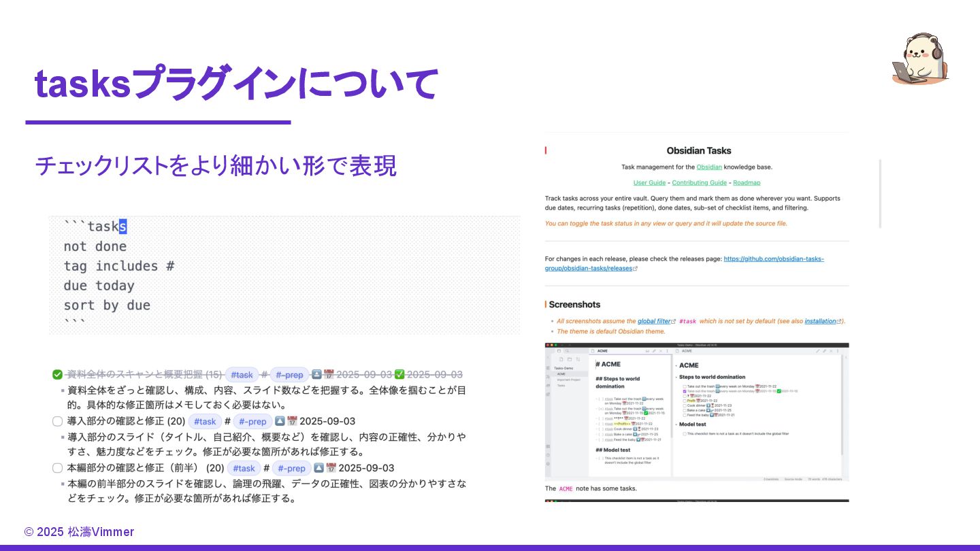Viewport: 980px width, 551px height.
Task: Check off the 導入部分の確認と修正 (20) task
Action: point(57,421)
